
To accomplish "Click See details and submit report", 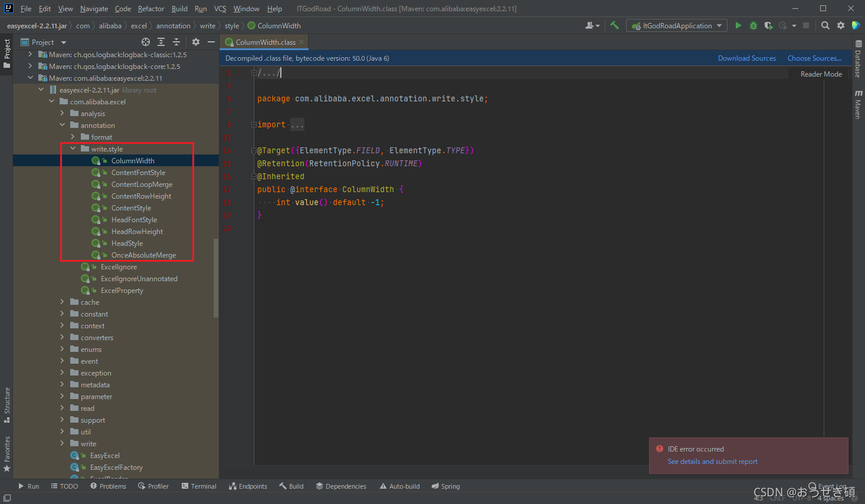I will coord(712,462).
